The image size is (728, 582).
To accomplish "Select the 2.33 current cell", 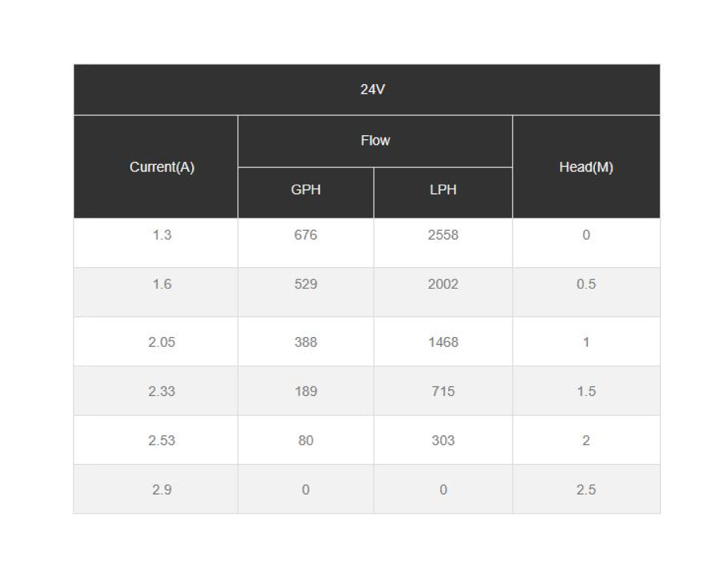I will 156,391.
